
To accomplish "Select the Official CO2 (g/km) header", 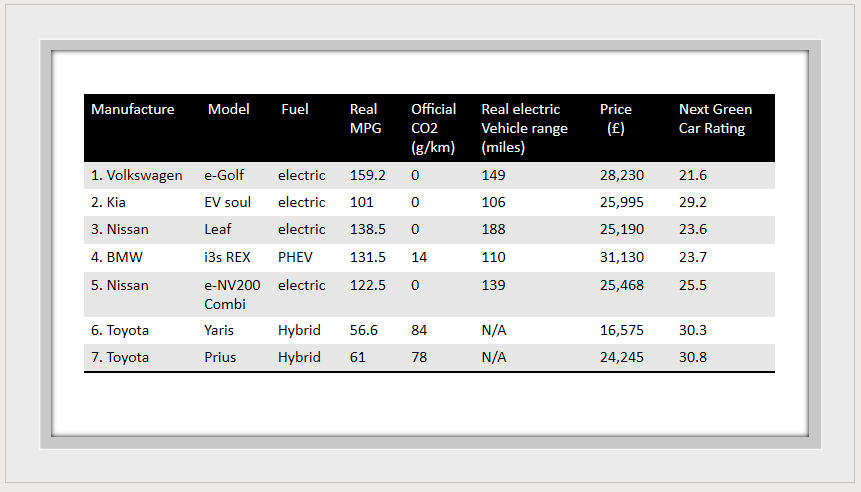I will click(433, 128).
